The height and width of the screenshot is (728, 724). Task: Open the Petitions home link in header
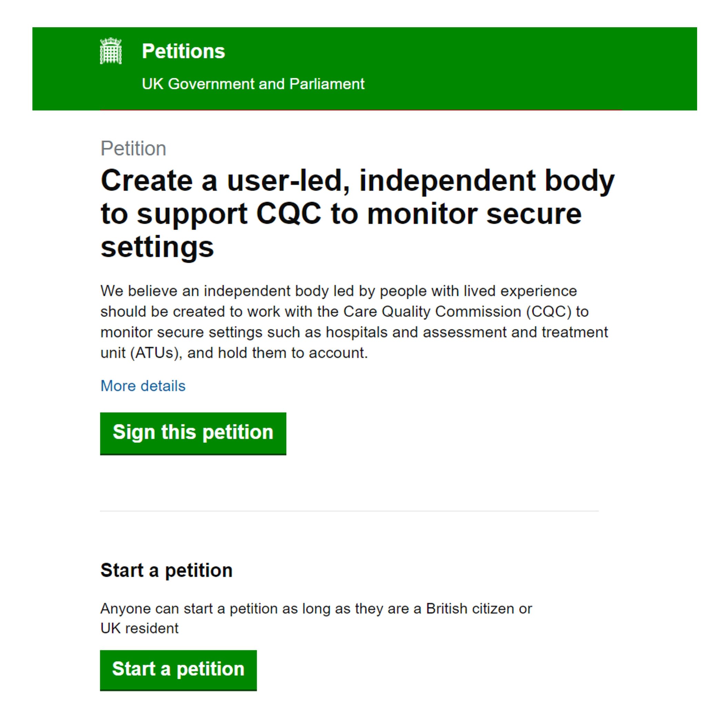[183, 51]
